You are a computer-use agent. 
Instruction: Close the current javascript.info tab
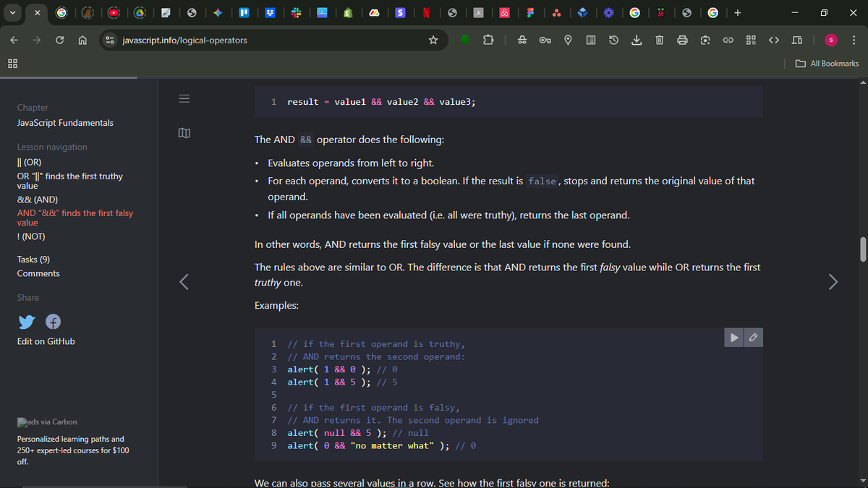pos(37,12)
